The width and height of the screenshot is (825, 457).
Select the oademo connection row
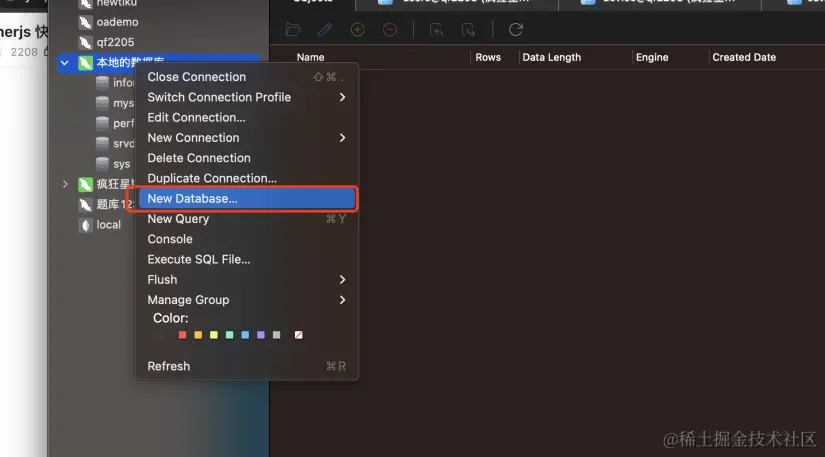158,22
